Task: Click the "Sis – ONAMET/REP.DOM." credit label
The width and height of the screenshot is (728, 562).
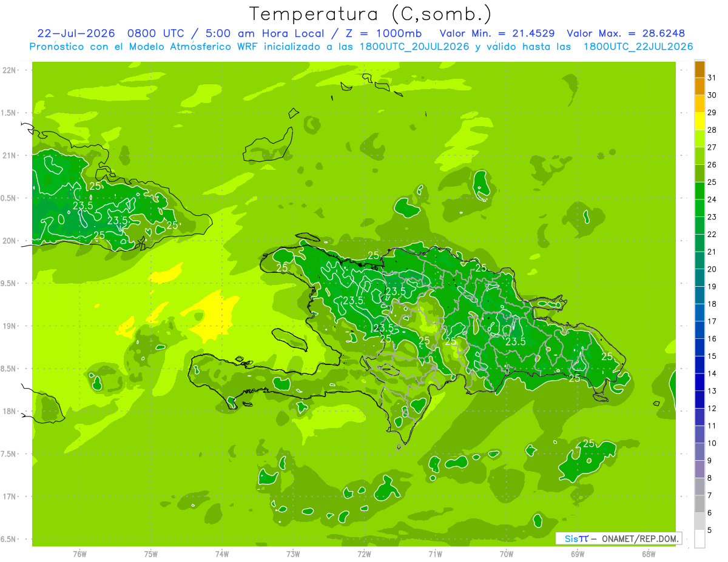Action: (x=618, y=538)
